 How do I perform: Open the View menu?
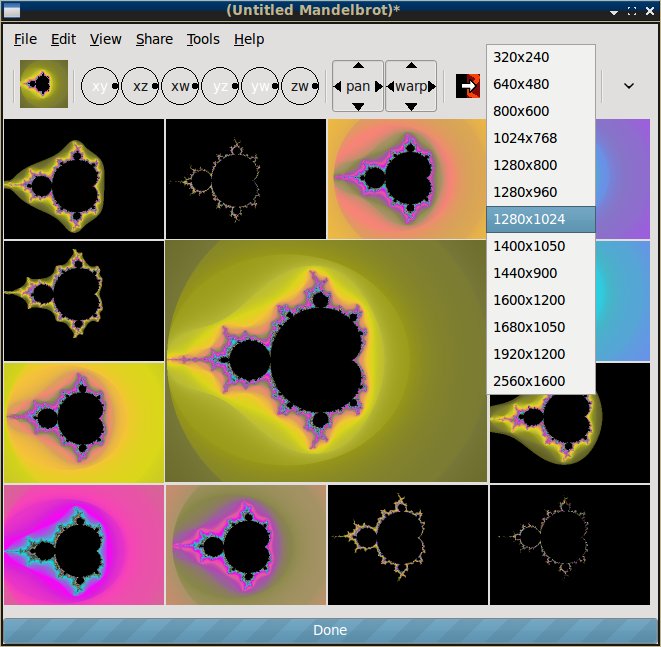(105, 39)
